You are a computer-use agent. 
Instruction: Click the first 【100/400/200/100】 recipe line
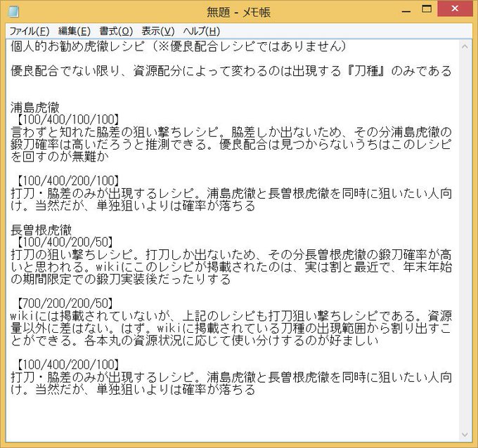pyautogui.click(x=67, y=181)
